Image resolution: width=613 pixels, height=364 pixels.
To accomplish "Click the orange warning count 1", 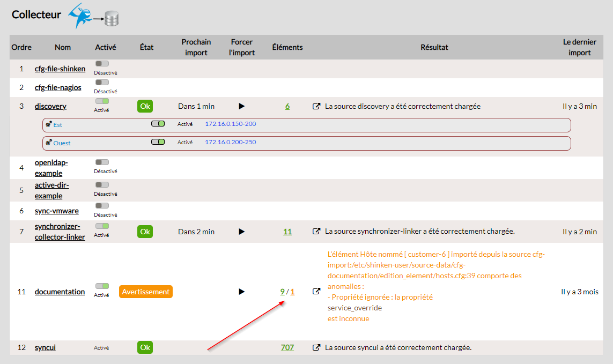I will point(293,292).
